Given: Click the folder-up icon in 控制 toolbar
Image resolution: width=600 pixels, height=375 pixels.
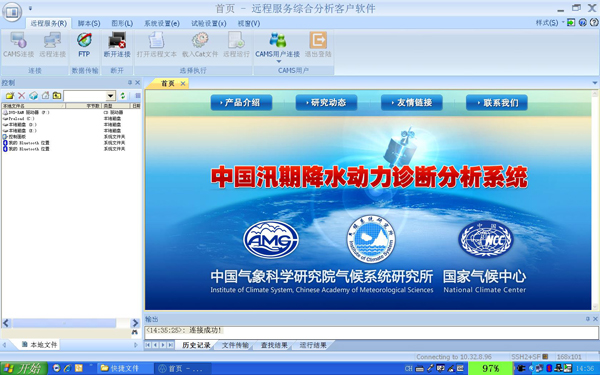Looking at the screenshot, I should point(57,95).
